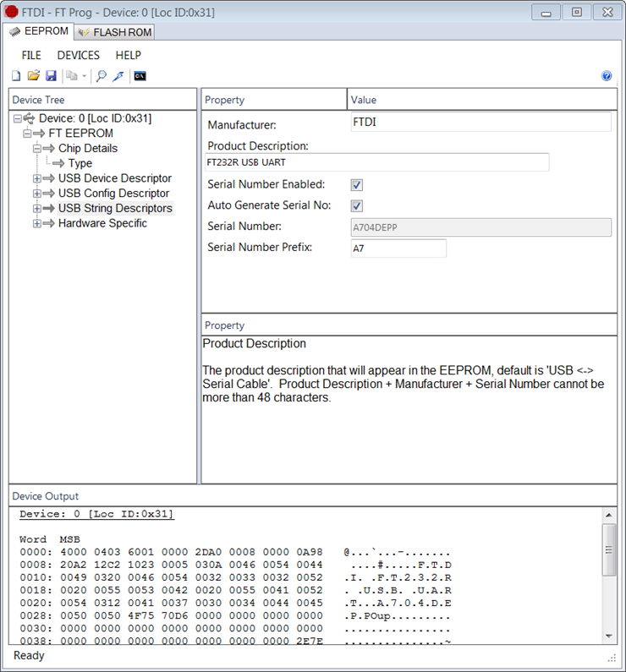Switch to the EEPROM tab
Screen dimensions: 626x672
pos(39,31)
